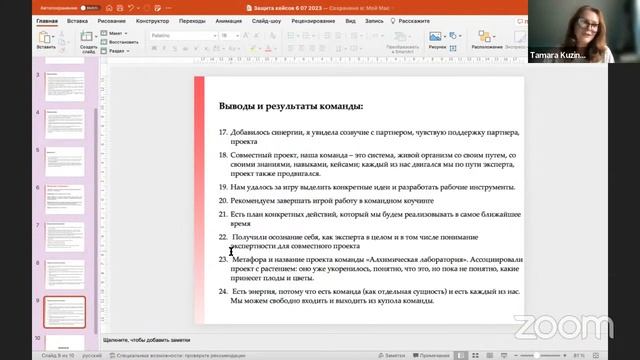
Task: Click the Расскажите search lightbulb field
Action: tap(410, 21)
